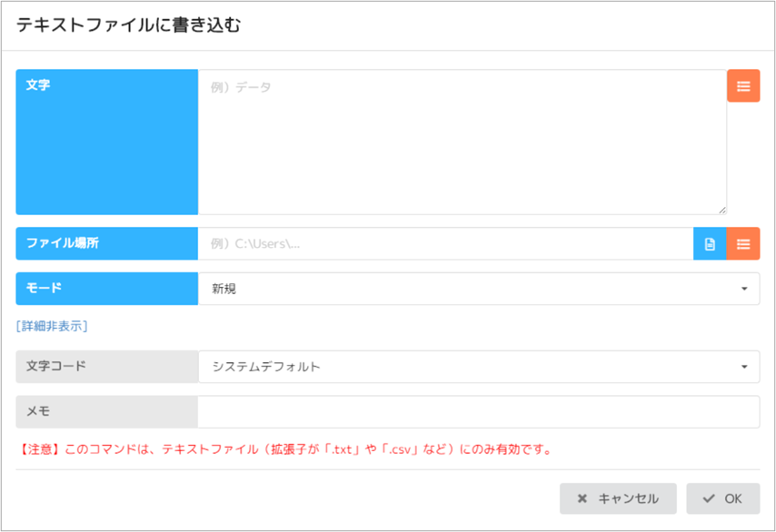Click the 文字 label on the left

tap(36, 85)
